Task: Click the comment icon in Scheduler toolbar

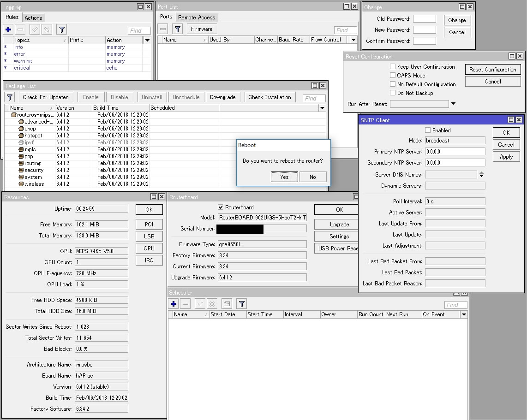Action: (226, 304)
